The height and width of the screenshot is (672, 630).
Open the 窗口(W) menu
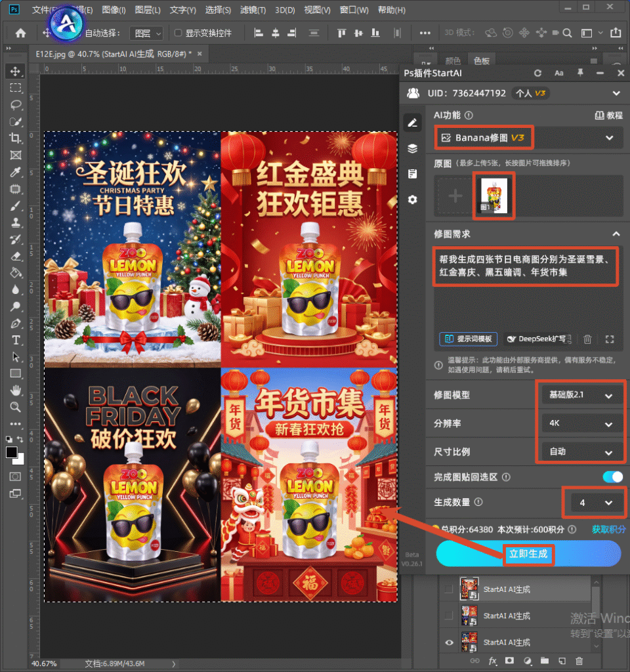click(354, 10)
